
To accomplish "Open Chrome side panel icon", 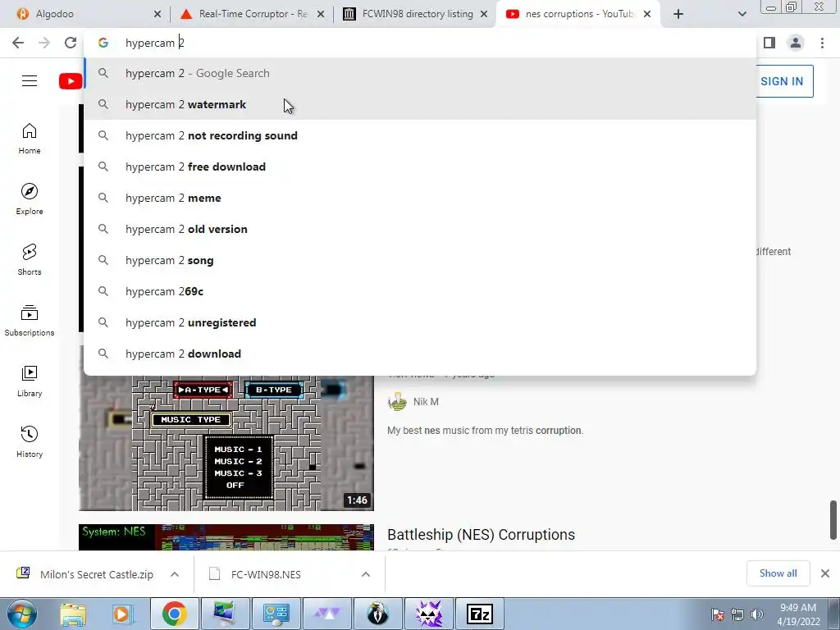I will (x=769, y=43).
